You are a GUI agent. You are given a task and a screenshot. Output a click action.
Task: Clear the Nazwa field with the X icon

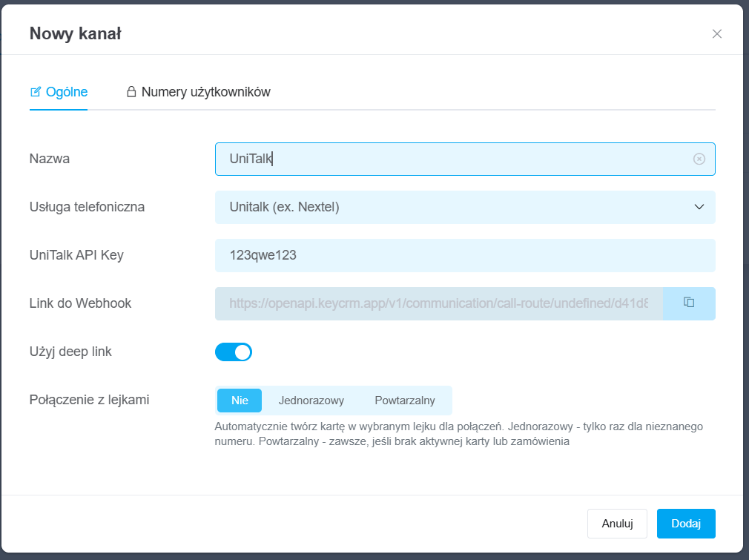pyautogui.click(x=699, y=159)
